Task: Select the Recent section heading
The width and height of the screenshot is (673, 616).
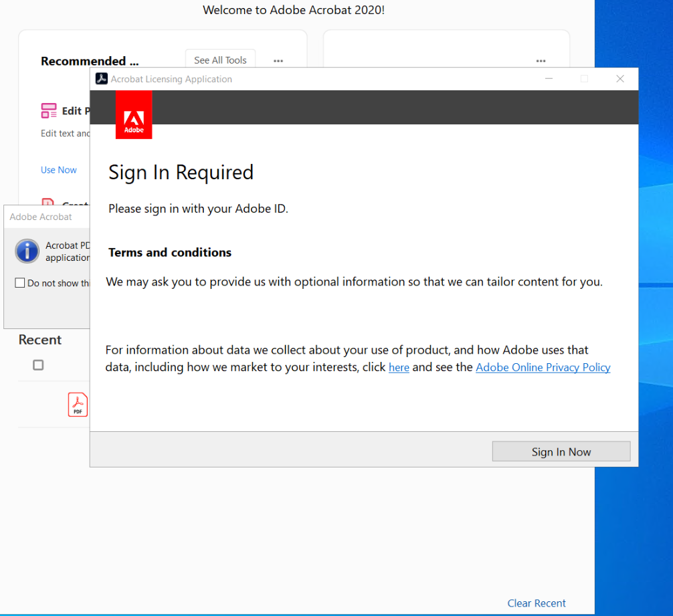Action: coord(39,339)
